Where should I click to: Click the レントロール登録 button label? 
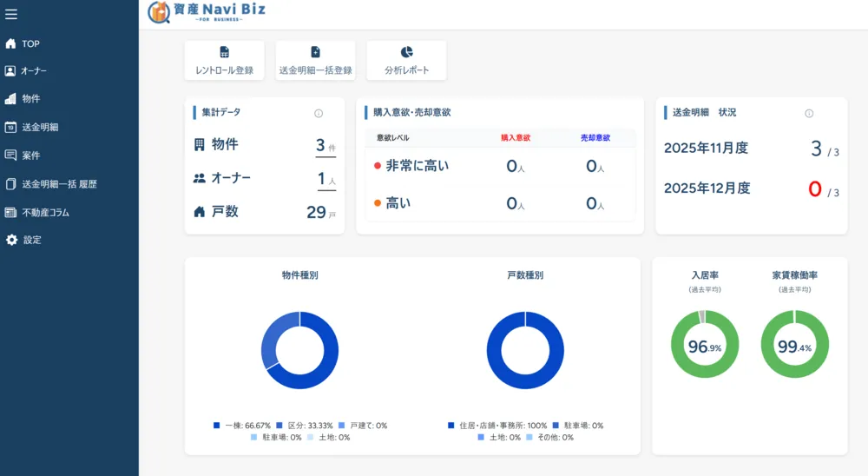tap(224, 70)
